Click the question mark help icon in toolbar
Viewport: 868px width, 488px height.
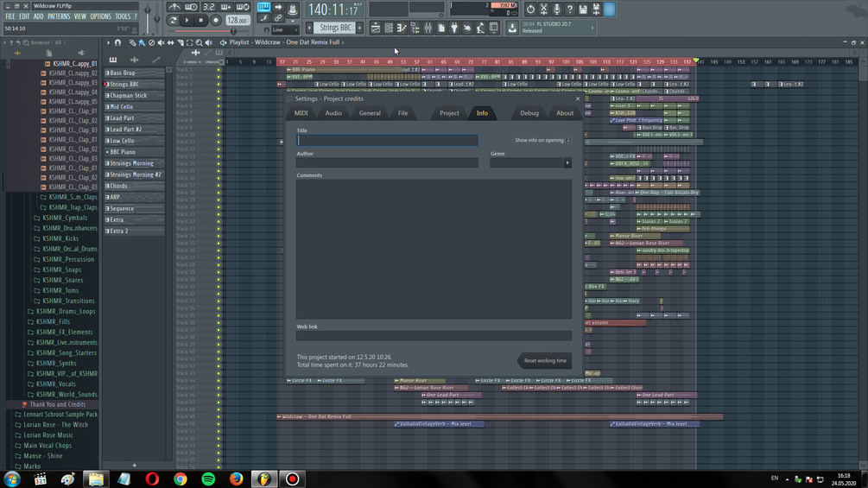click(x=570, y=9)
